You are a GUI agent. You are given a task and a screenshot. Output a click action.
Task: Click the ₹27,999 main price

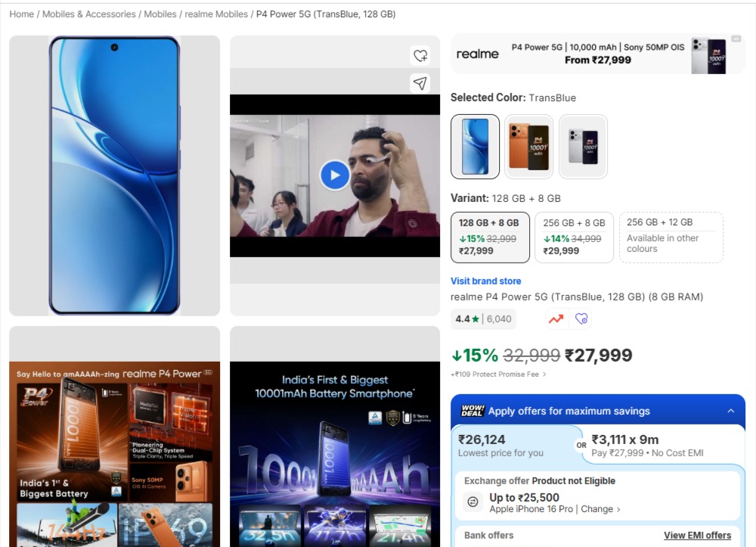pos(598,356)
